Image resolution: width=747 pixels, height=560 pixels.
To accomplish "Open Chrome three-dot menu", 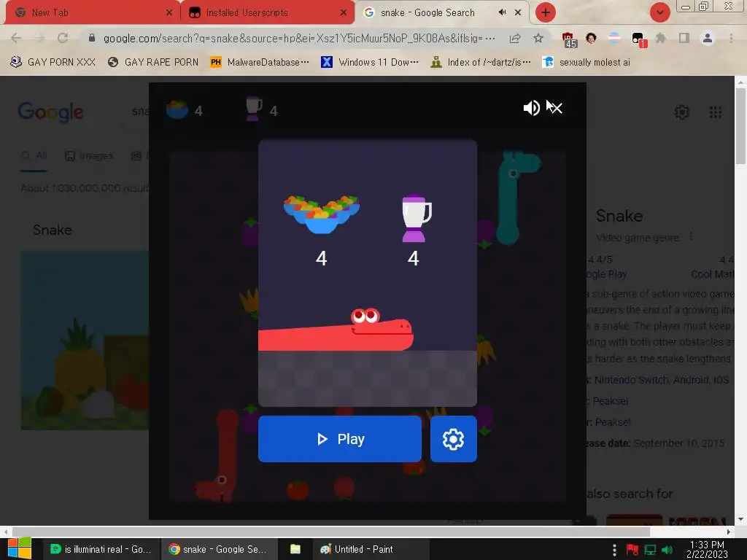I will pos(731,38).
